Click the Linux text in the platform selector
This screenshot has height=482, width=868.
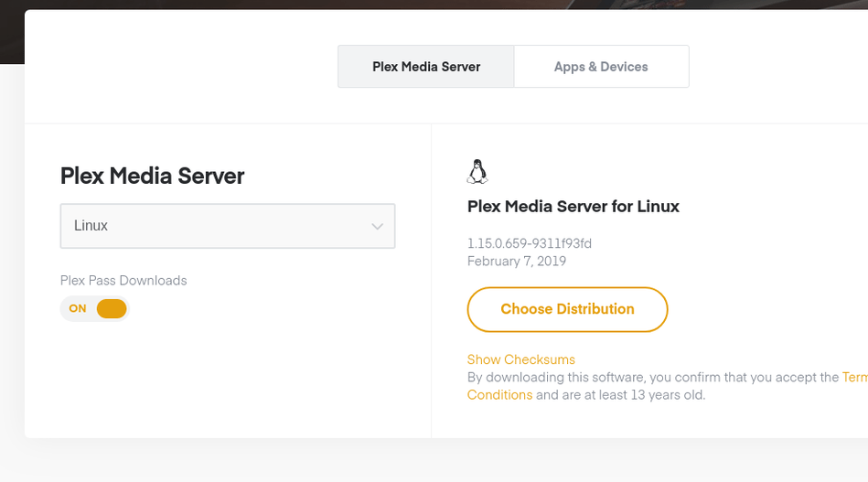click(91, 226)
